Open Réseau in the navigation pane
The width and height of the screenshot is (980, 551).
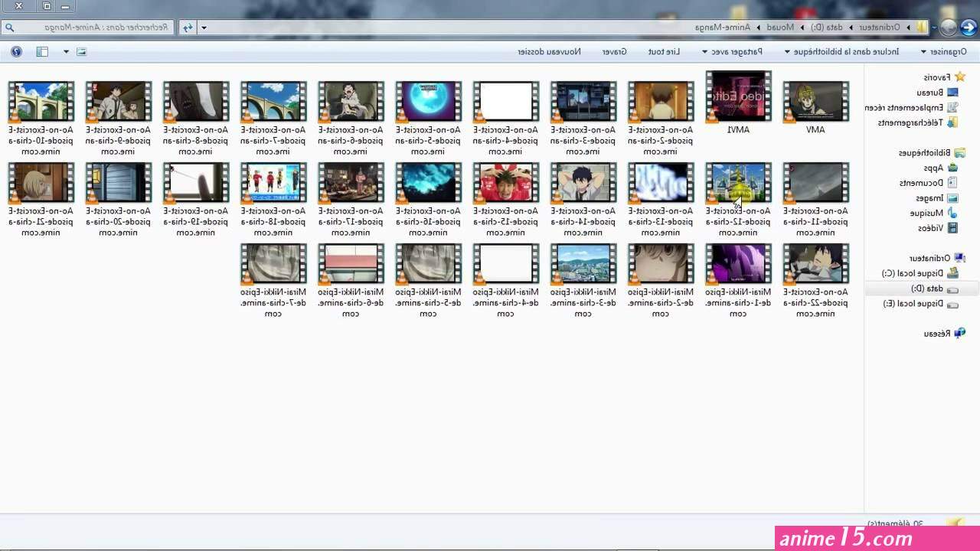pos(944,334)
